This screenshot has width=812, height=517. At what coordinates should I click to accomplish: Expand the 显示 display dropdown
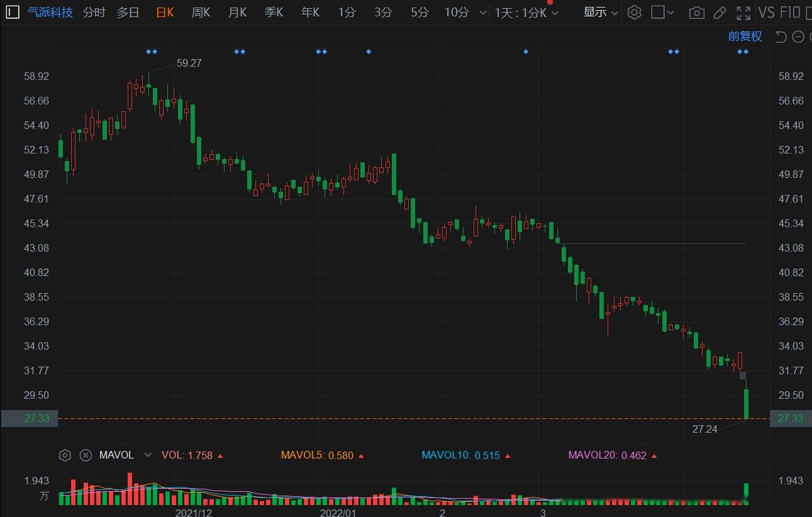(601, 12)
